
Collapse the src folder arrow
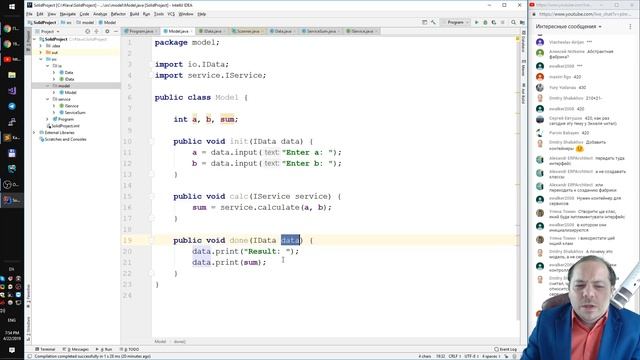tap(41, 59)
